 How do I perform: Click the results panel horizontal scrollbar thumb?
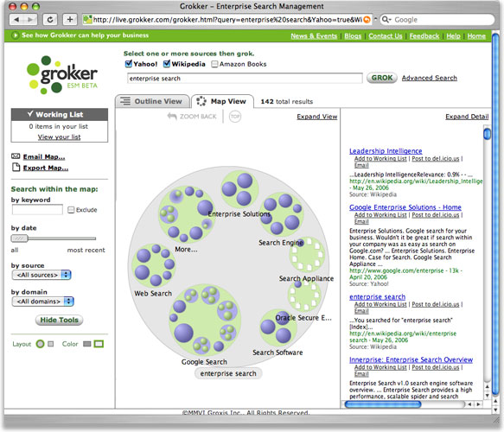point(382,404)
